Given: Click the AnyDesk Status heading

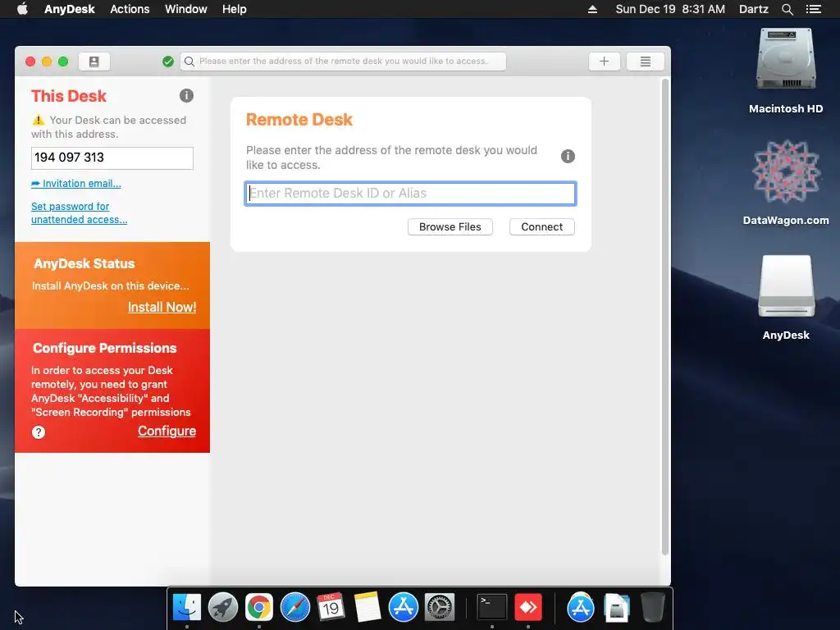Looking at the screenshot, I should [x=84, y=263].
